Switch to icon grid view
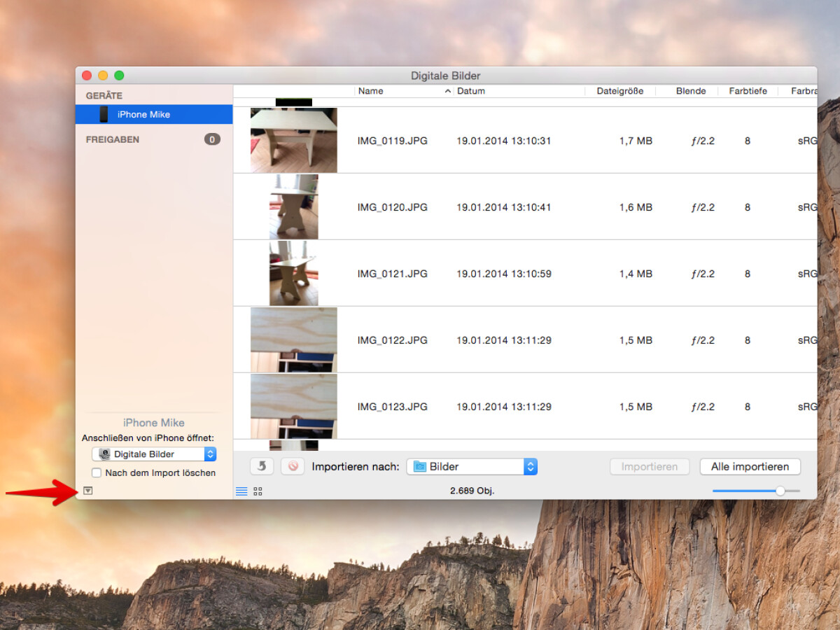 click(258, 491)
